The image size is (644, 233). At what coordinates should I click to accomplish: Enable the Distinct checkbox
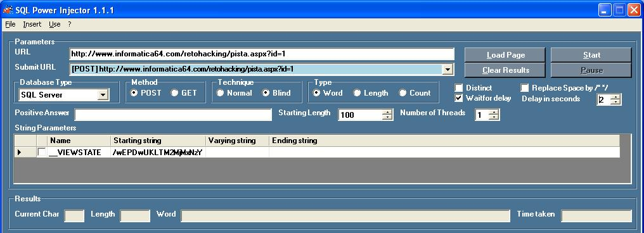459,88
